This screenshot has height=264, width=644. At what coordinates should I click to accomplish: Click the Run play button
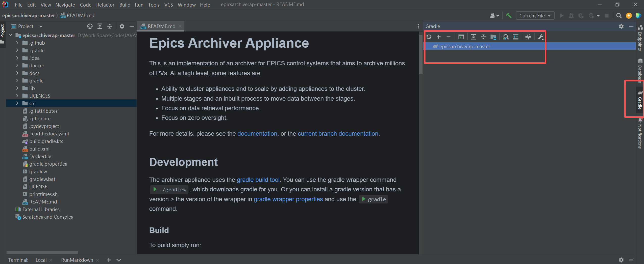[561, 16]
